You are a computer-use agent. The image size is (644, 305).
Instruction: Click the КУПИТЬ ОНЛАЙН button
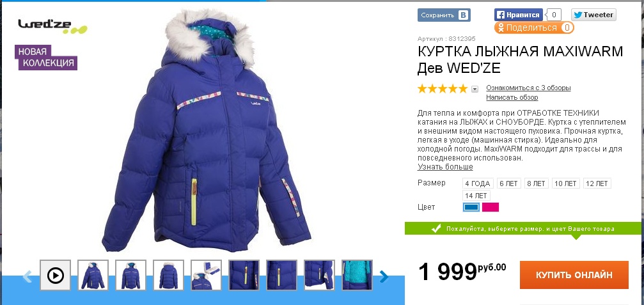click(574, 274)
